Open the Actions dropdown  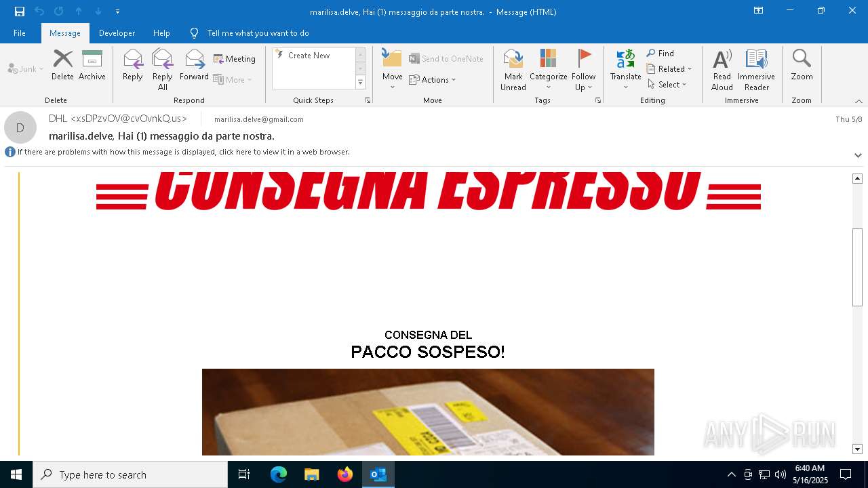click(433, 79)
